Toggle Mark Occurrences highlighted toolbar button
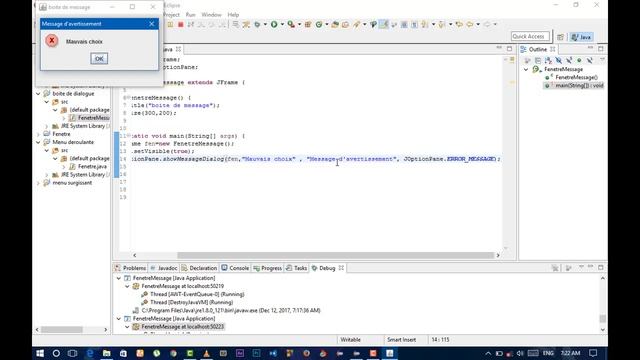The width and height of the screenshot is (640, 360). (x=384, y=24)
